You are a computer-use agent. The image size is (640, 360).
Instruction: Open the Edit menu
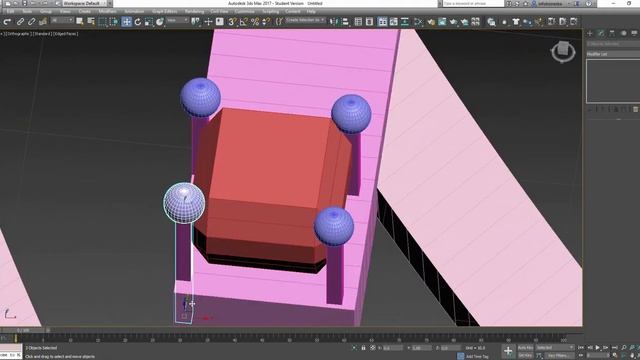[10, 11]
